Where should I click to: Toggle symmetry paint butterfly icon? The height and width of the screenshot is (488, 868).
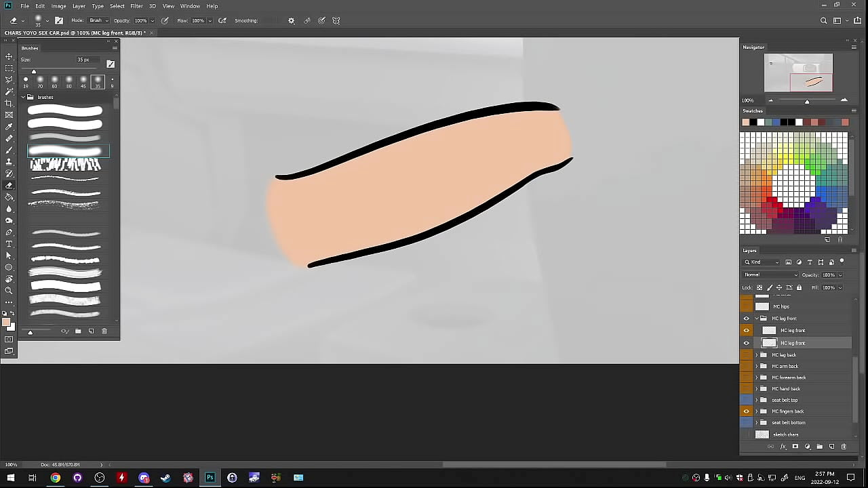tap(336, 21)
